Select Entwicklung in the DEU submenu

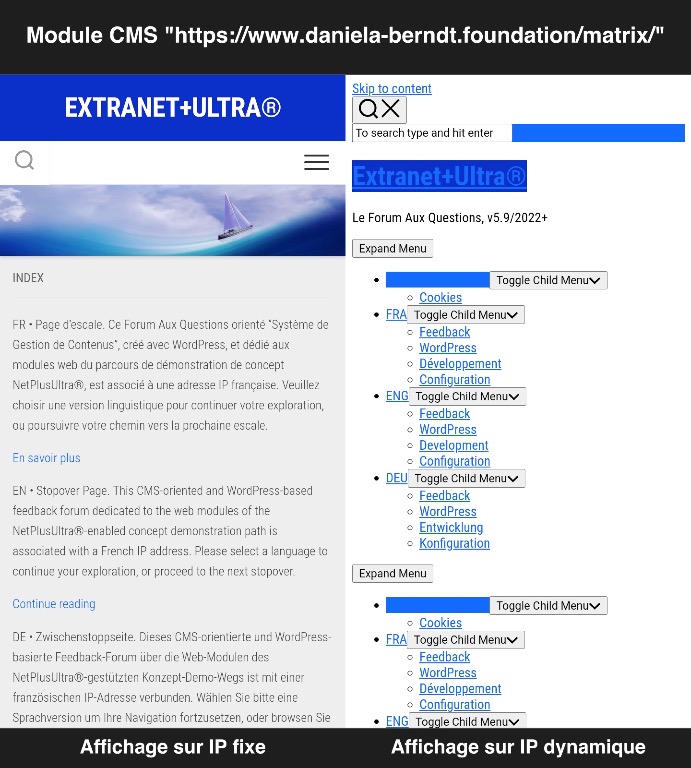(x=451, y=528)
